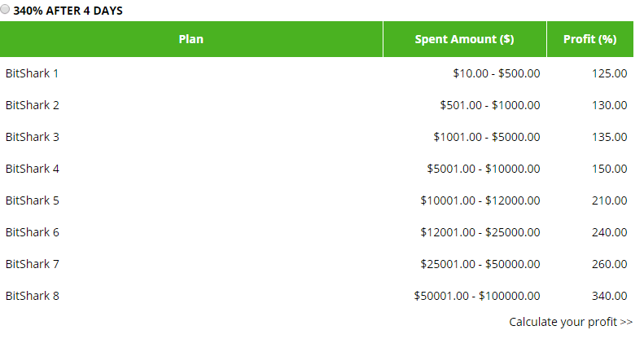644x339 pixels.
Task: Click the 125.00 profit value
Action: click(609, 73)
